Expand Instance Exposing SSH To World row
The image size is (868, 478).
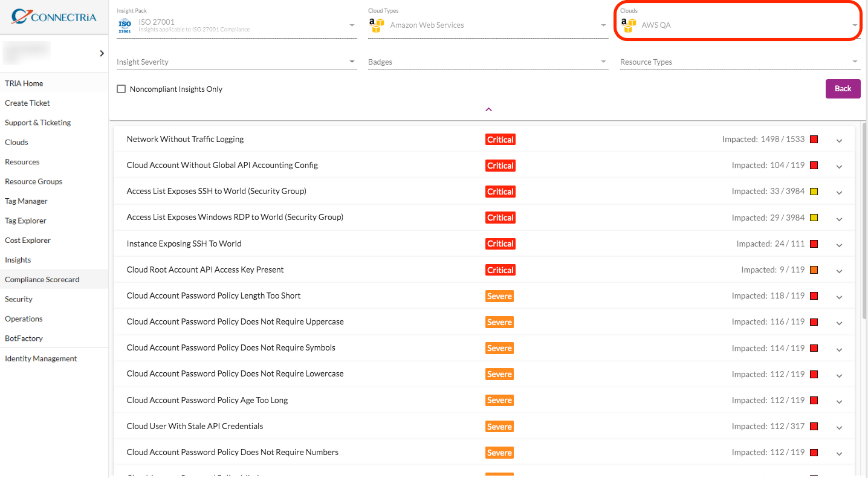[x=840, y=245]
